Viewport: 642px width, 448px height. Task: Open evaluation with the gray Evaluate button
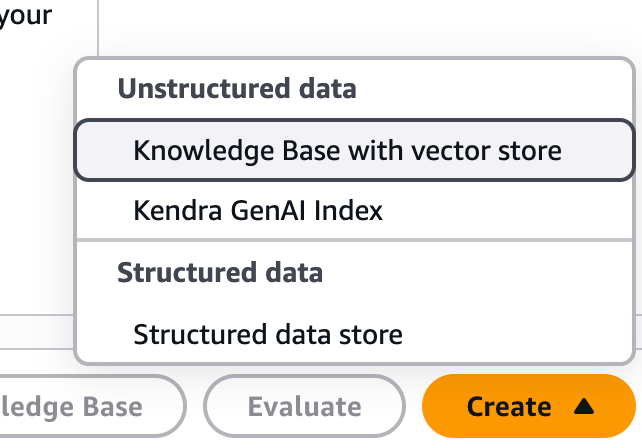[304, 407]
